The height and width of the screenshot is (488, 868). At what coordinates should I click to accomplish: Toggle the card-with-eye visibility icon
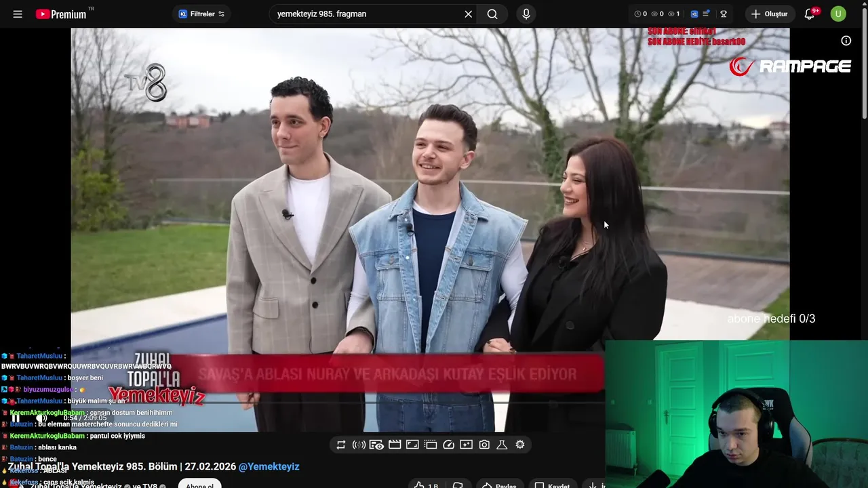point(377,445)
